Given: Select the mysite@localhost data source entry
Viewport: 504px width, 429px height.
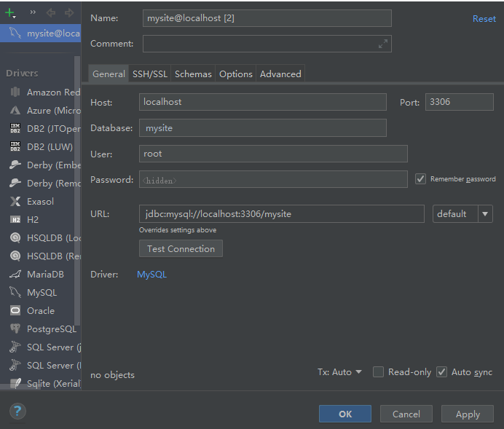Looking at the screenshot, I should coord(41,33).
